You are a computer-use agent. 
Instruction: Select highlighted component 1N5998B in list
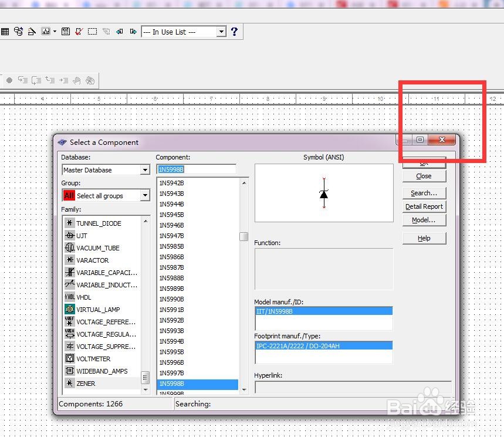point(198,384)
